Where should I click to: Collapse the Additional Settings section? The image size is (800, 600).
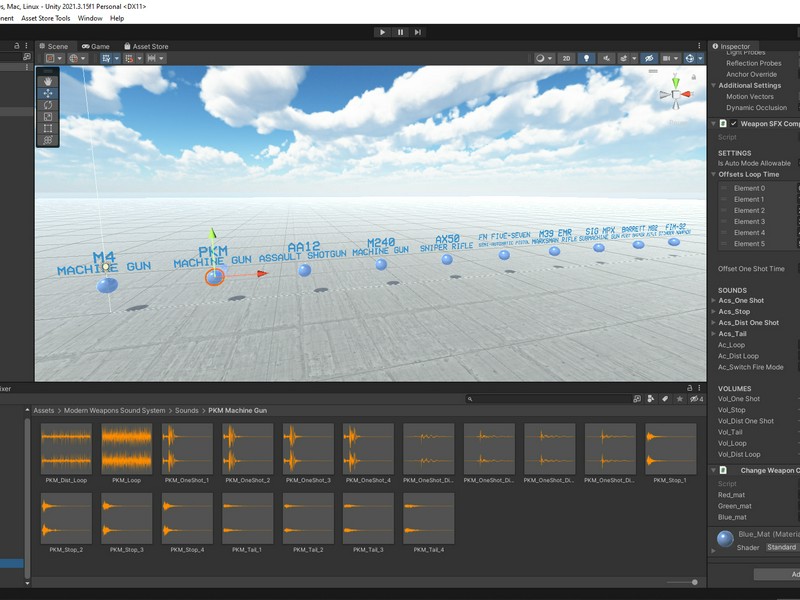(714, 85)
